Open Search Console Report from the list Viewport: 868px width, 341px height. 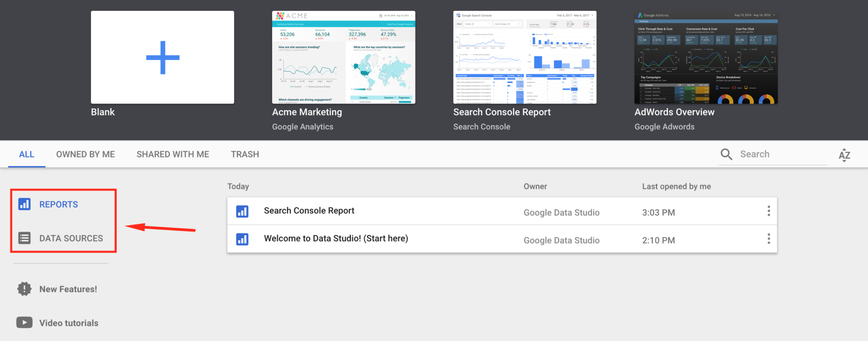click(309, 211)
